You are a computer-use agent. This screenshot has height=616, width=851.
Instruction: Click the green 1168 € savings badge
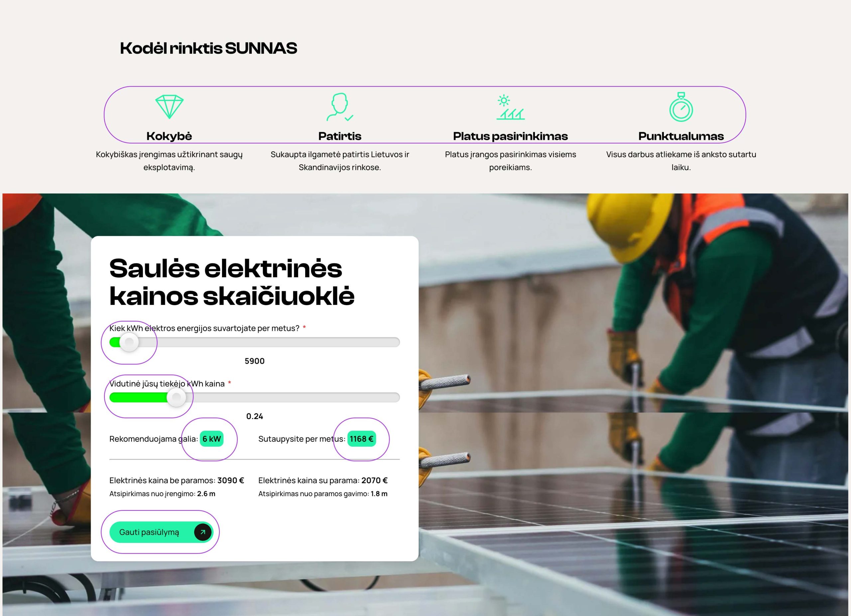[361, 439]
